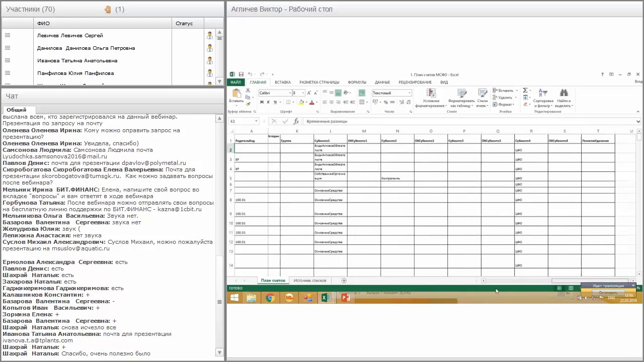The height and width of the screenshot is (362, 644).
Task: Expand the Name Box dropdown for E2
Action: (x=256, y=121)
